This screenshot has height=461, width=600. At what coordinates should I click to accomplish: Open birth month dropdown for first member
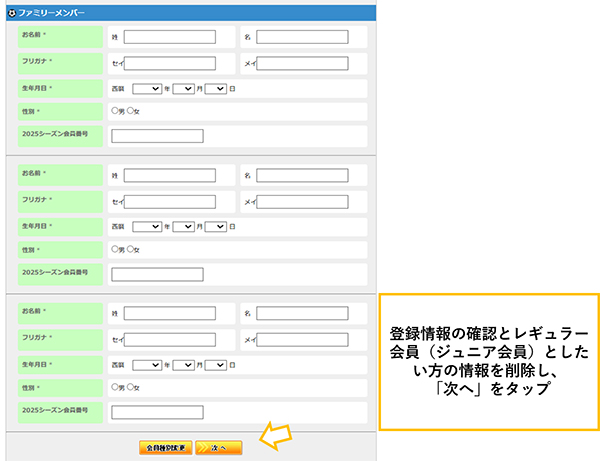[183, 88]
